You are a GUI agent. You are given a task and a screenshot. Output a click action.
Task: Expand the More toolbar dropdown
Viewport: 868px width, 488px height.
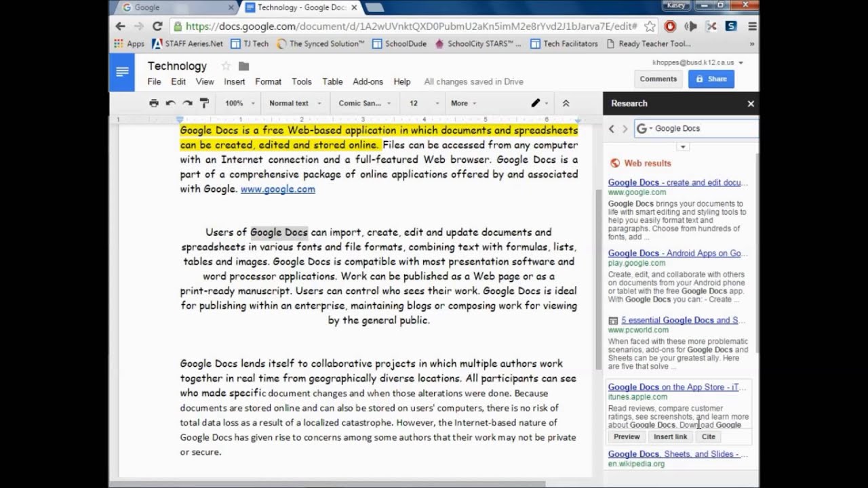464,103
